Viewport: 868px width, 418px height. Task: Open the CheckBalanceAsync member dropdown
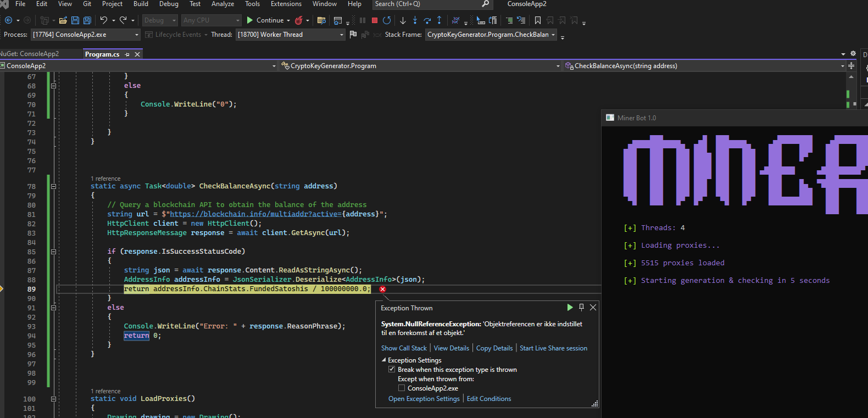coord(704,66)
